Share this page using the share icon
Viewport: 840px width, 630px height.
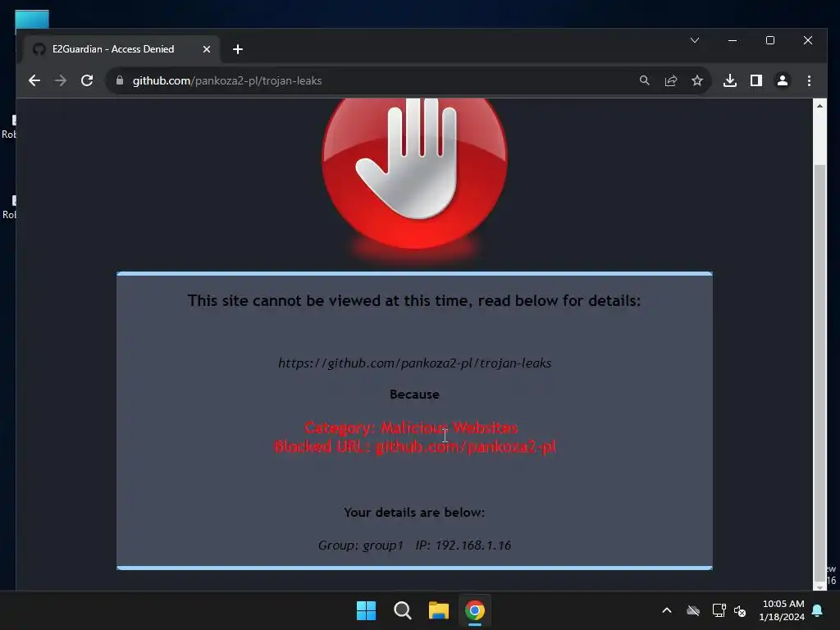click(x=671, y=80)
